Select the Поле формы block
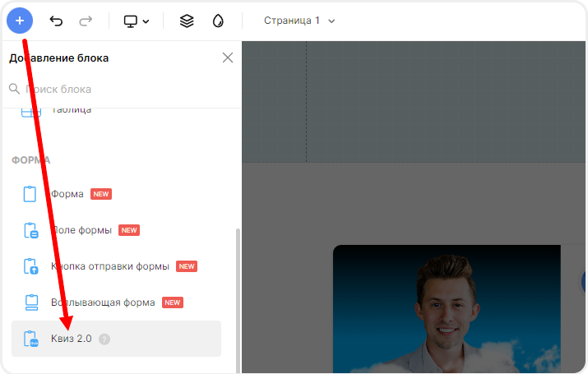588x374 pixels. [81, 230]
